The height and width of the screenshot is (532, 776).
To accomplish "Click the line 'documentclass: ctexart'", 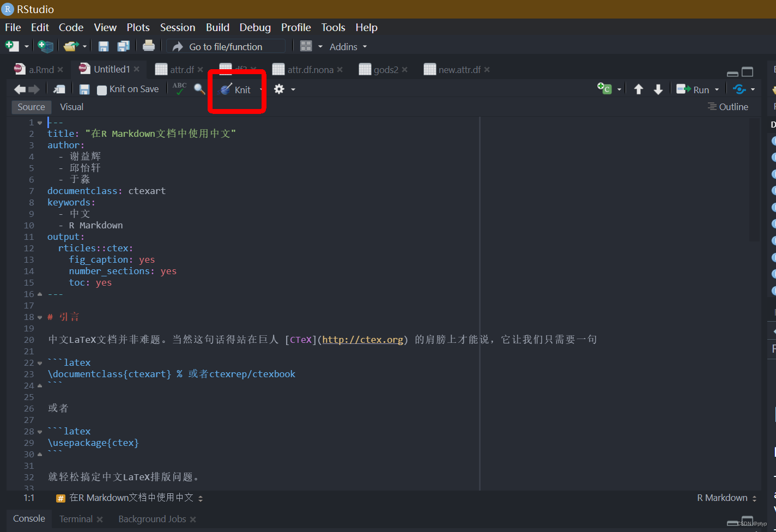I will [x=106, y=191].
